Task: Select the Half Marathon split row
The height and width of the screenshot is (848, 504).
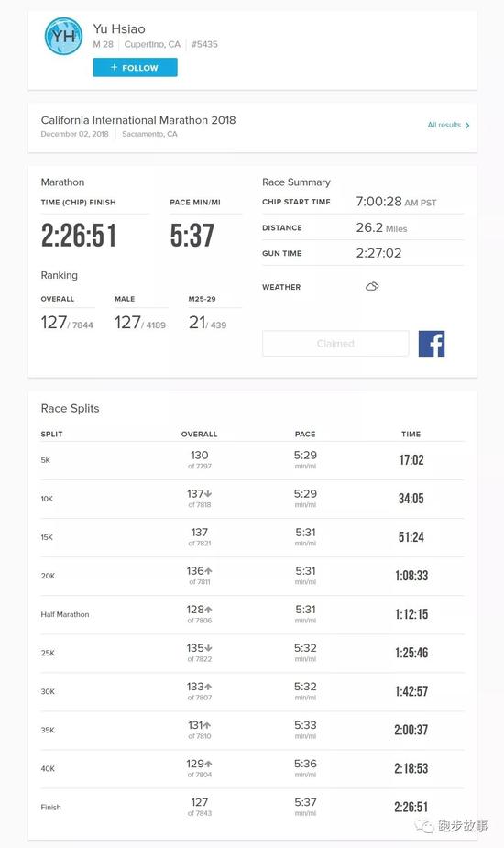Action: 252,615
